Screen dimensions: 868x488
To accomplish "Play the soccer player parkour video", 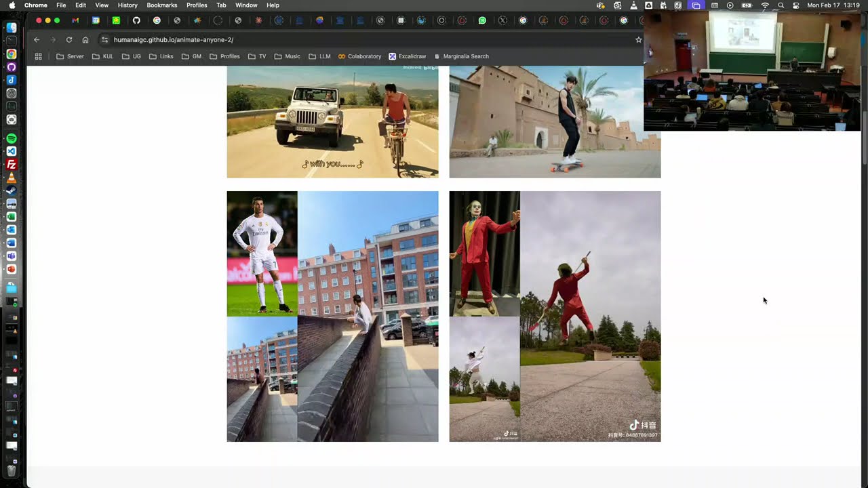I will pyautogui.click(x=332, y=317).
